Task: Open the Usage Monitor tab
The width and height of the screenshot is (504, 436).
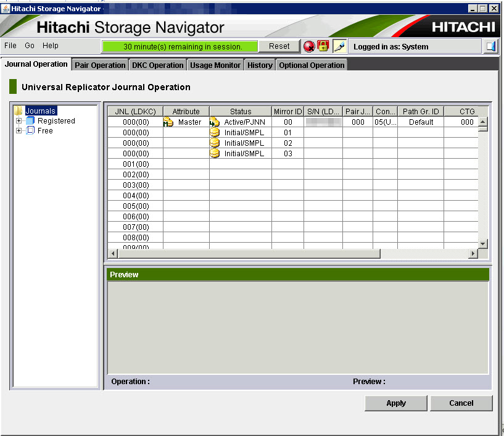Action: pyautogui.click(x=215, y=65)
